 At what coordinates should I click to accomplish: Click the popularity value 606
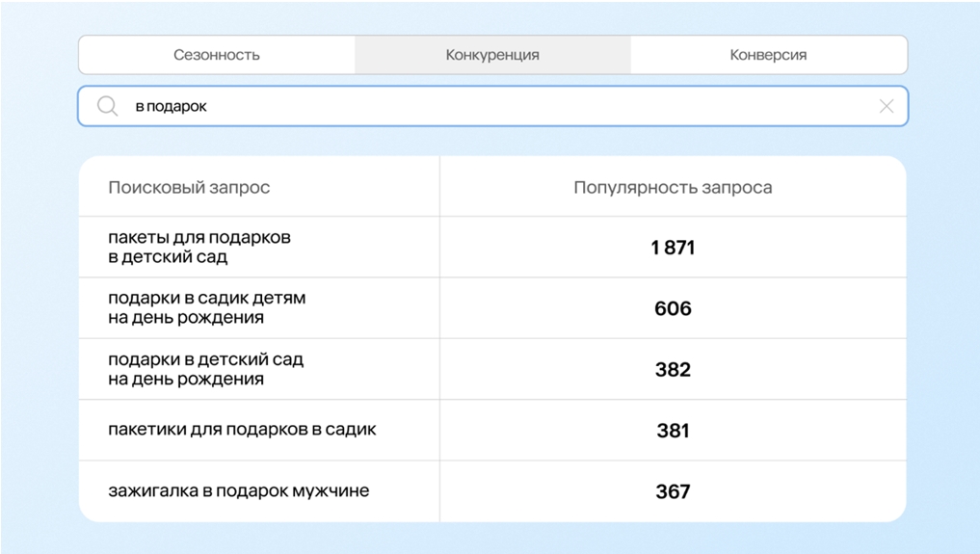(x=673, y=308)
